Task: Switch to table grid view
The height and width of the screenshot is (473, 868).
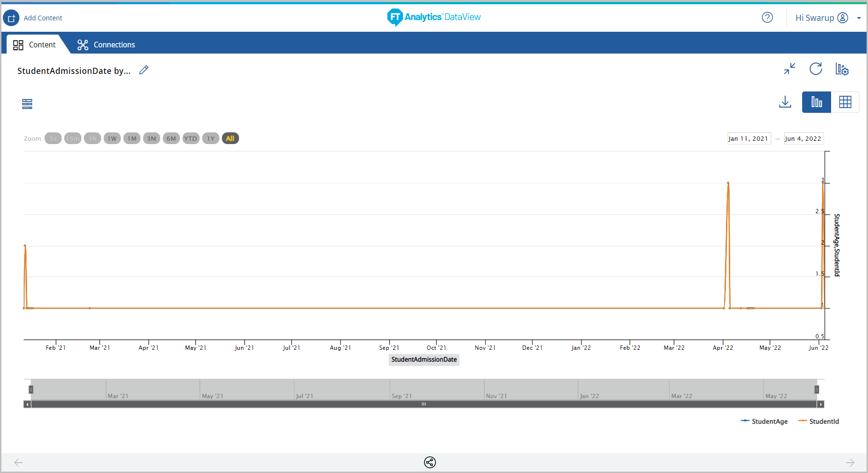Action: click(845, 102)
